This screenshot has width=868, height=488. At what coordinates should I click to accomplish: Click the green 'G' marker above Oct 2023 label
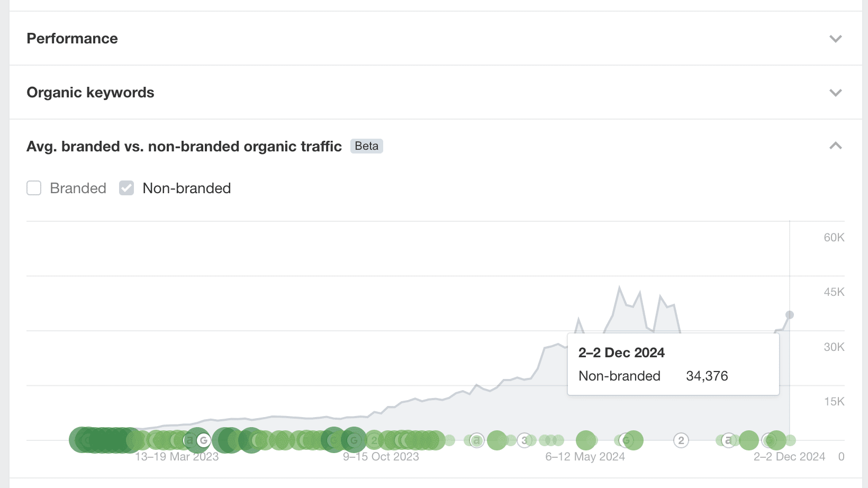(x=354, y=440)
